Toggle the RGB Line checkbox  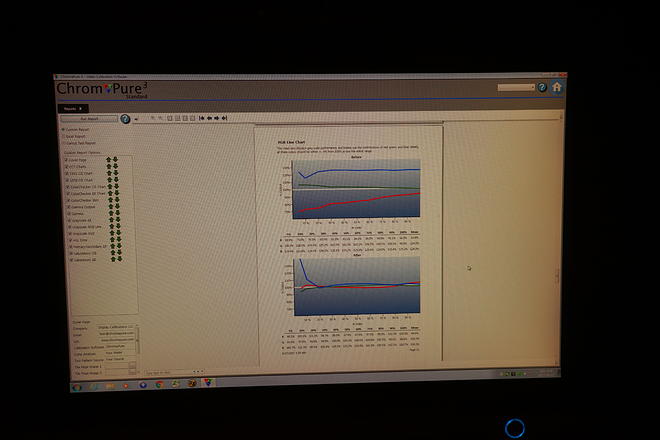[71, 240]
